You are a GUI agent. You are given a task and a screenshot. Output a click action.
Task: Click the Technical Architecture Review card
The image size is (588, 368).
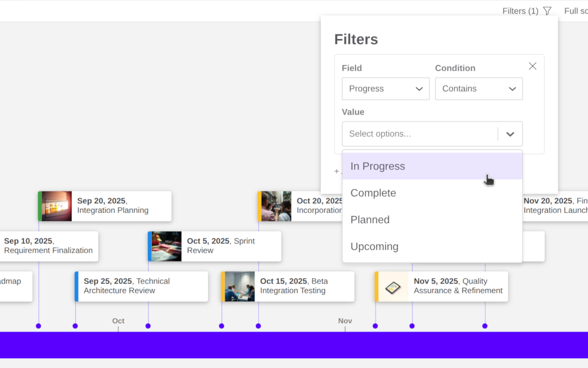(x=141, y=286)
